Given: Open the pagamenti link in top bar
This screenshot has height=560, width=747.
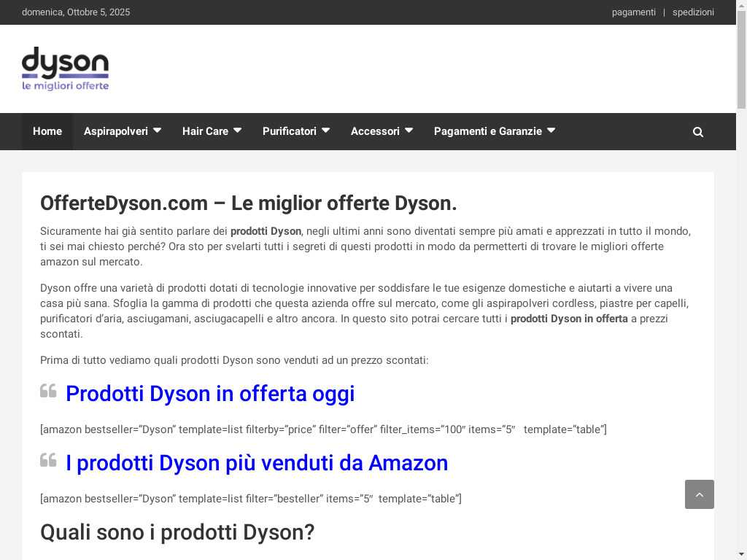Looking at the screenshot, I should pyautogui.click(x=633, y=12).
